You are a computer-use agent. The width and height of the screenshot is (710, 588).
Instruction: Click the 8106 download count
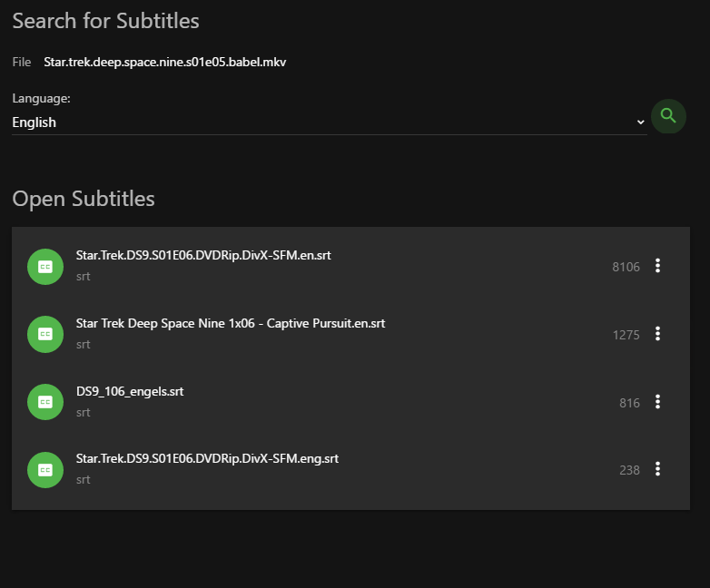[x=626, y=267]
